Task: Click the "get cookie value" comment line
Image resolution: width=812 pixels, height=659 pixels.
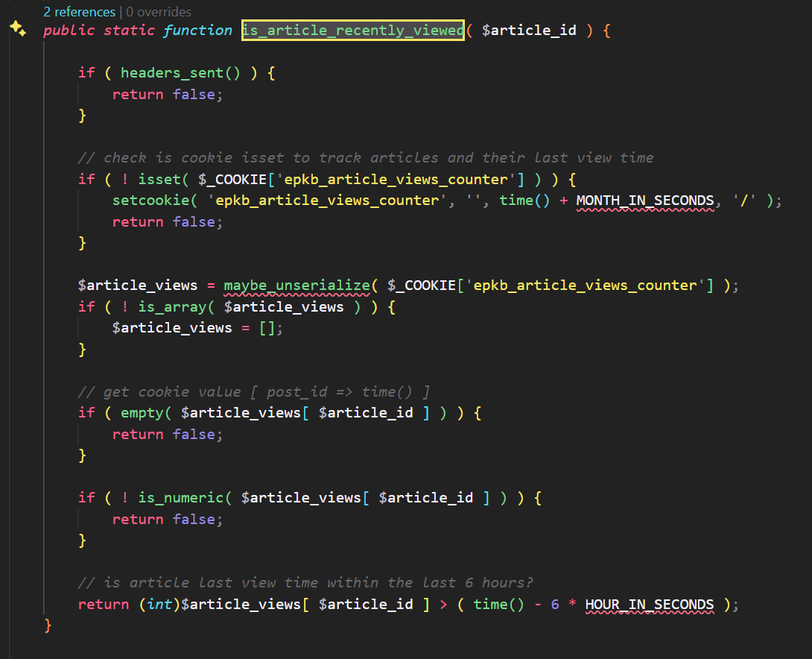Action: pyautogui.click(x=254, y=392)
